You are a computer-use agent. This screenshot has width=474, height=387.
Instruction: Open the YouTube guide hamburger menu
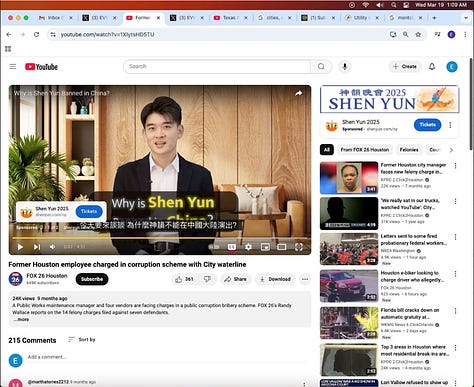tap(13, 67)
